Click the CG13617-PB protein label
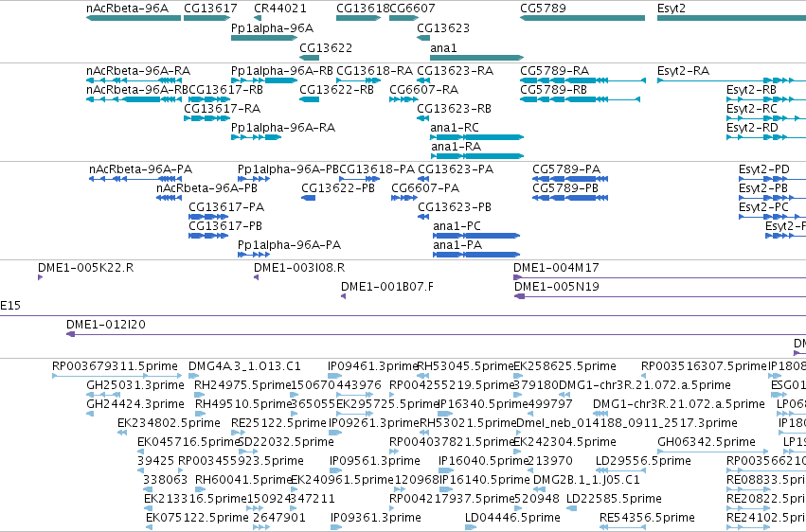Image resolution: width=806 pixels, height=532 pixels. (x=225, y=226)
